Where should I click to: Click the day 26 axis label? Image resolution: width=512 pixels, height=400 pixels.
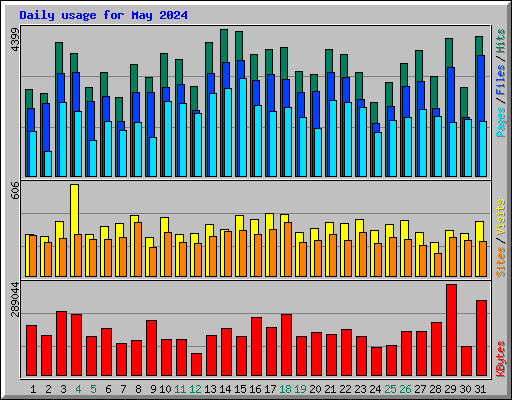click(405, 389)
